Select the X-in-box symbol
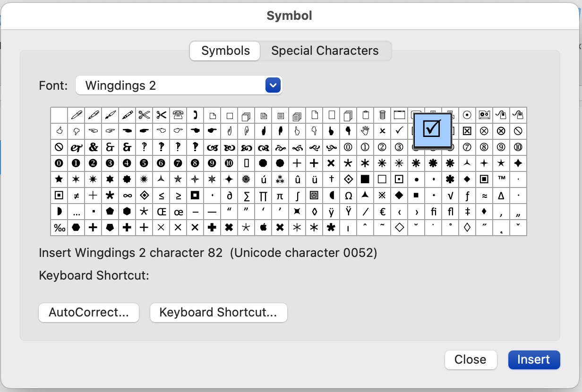The width and height of the screenshot is (582, 392). coord(467,131)
